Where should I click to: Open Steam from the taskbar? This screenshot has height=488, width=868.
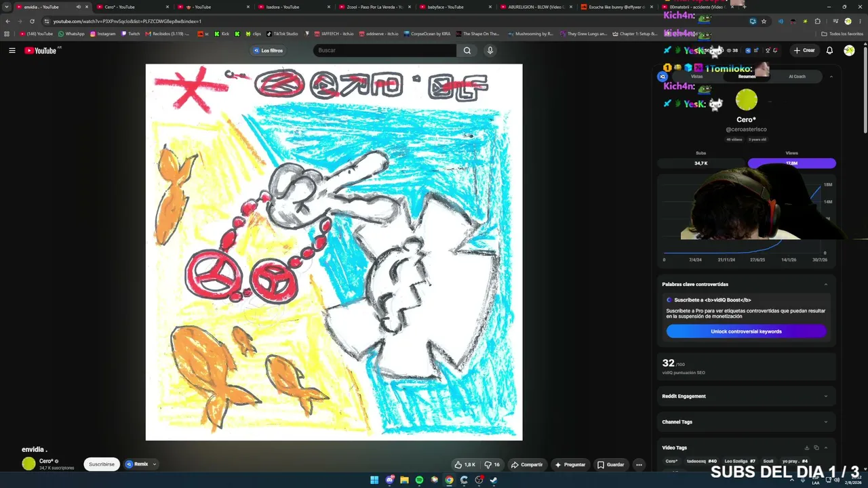click(x=494, y=480)
